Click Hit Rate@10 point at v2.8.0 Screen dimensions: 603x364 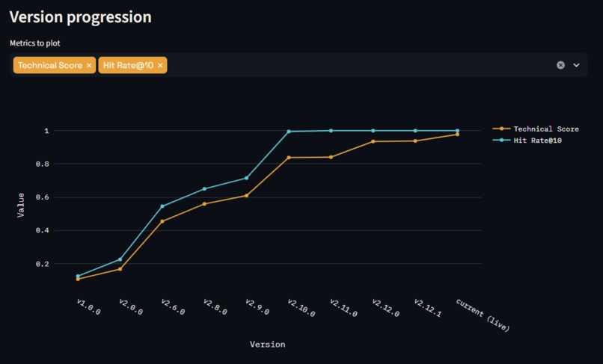coord(204,188)
